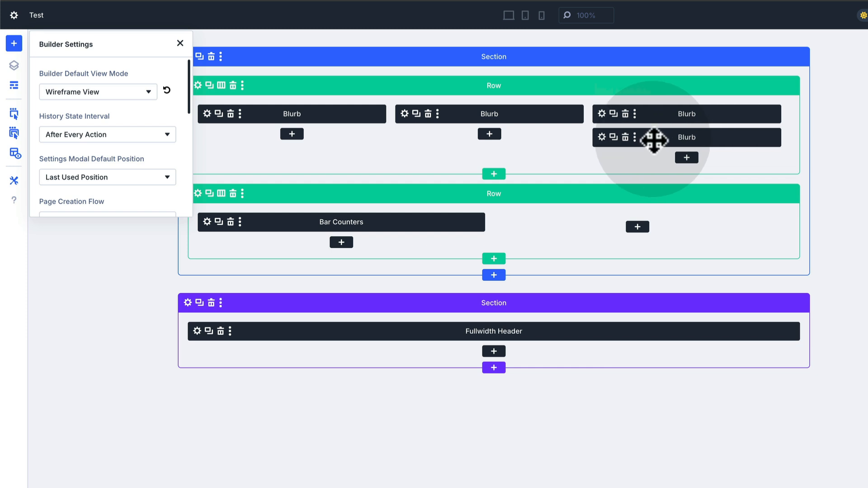The width and height of the screenshot is (868, 488).
Task: Click the trash icon on first Blurb module
Action: [231, 114]
